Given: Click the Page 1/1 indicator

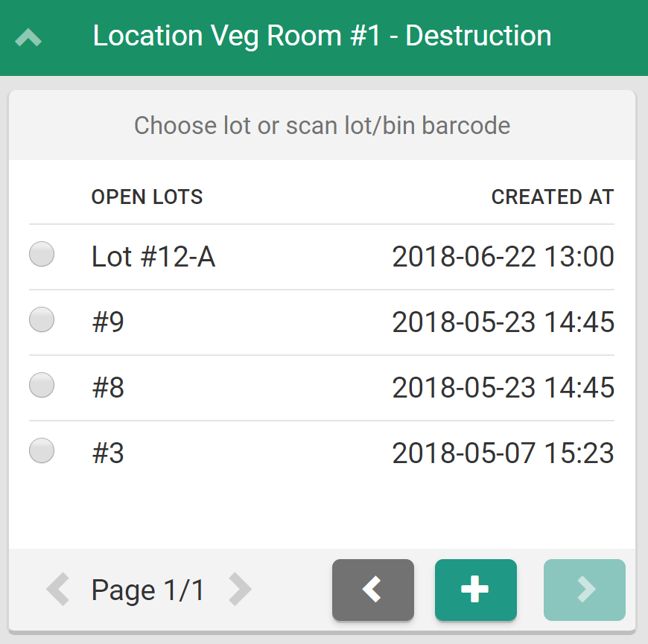Looking at the screenshot, I should tap(147, 591).
